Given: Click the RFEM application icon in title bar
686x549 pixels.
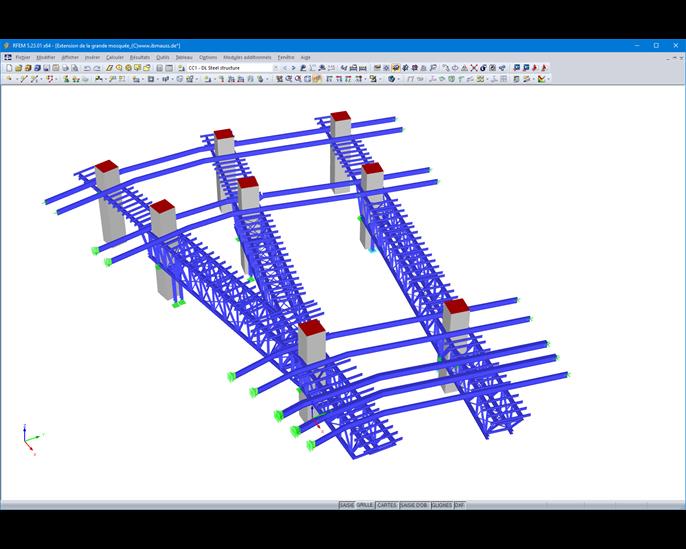Looking at the screenshot, I should [6, 45].
